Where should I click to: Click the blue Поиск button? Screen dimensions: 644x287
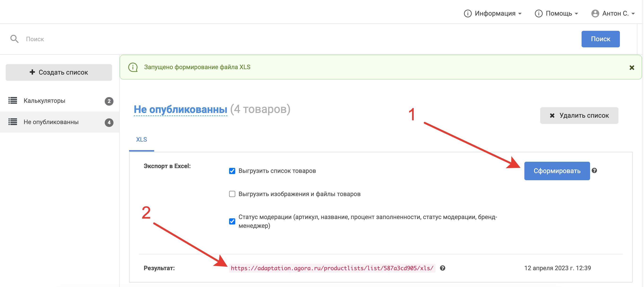(600, 39)
